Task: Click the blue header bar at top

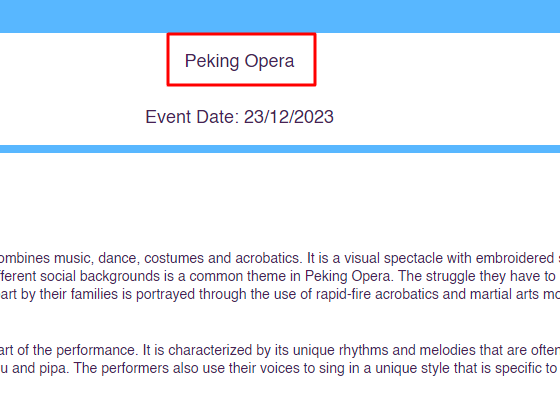Action: 280,16
